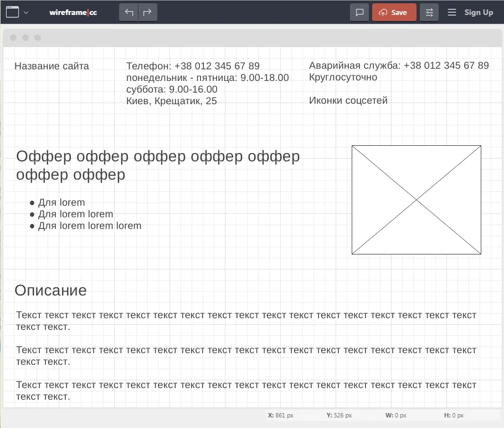The height and width of the screenshot is (428, 504).
Task: Select the "Телефон" contact text block
Action: click(x=207, y=83)
